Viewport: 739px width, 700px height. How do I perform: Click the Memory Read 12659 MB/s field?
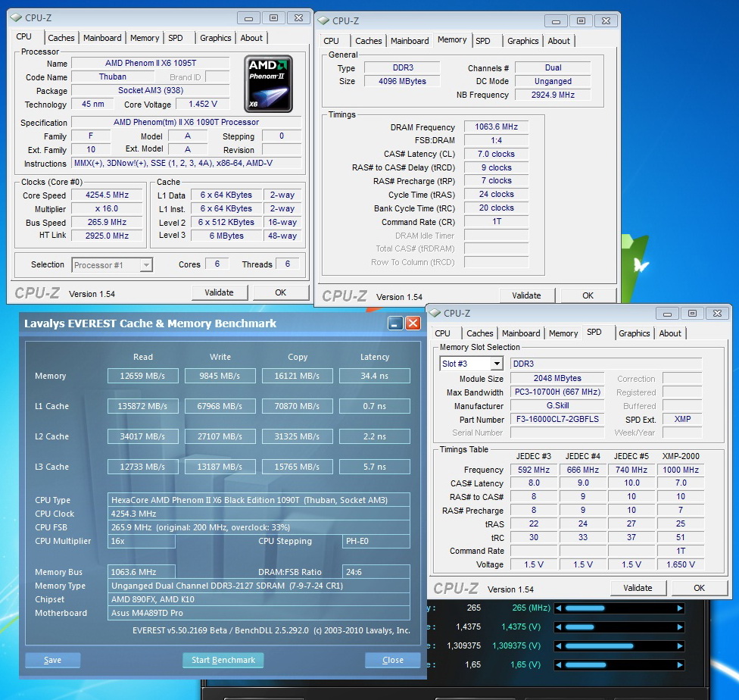click(143, 376)
